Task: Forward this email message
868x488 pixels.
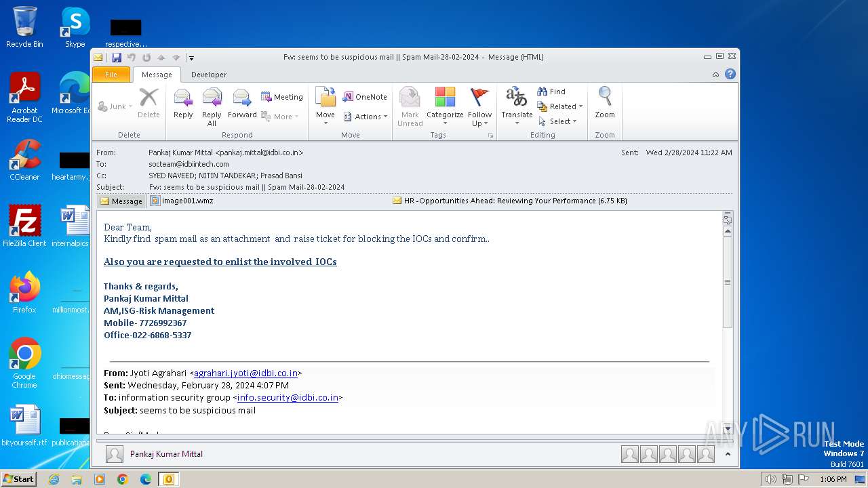Action: coord(242,104)
